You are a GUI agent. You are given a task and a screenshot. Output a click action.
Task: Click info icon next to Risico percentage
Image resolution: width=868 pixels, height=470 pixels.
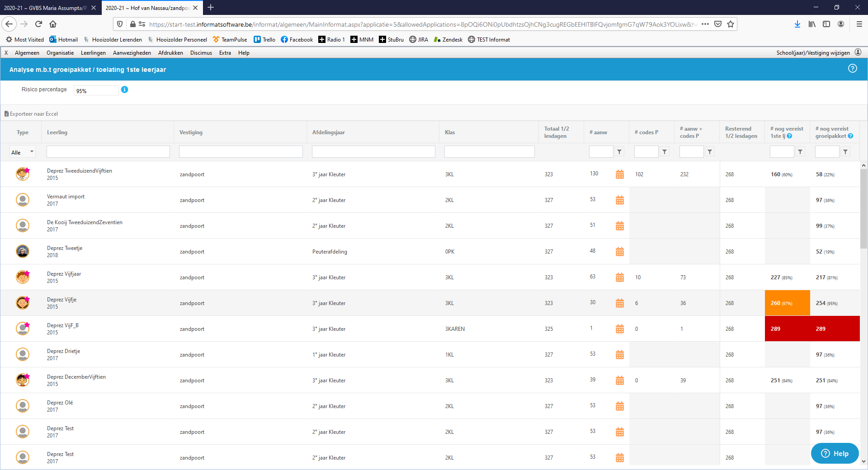(x=125, y=89)
